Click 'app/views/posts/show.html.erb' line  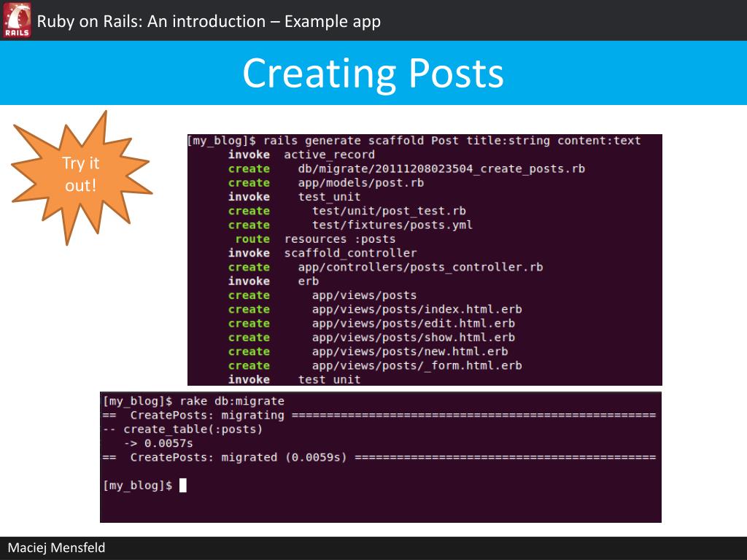(371, 337)
